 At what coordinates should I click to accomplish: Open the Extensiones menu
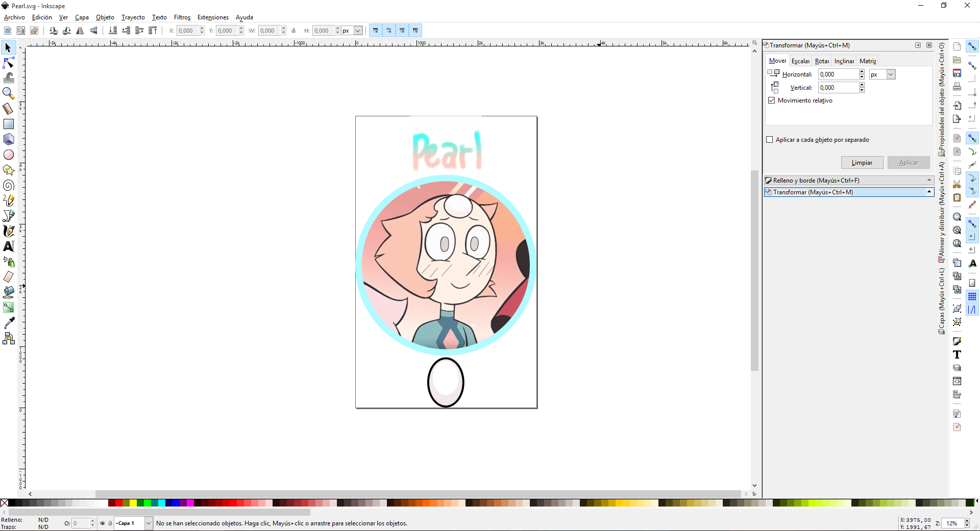tap(213, 17)
